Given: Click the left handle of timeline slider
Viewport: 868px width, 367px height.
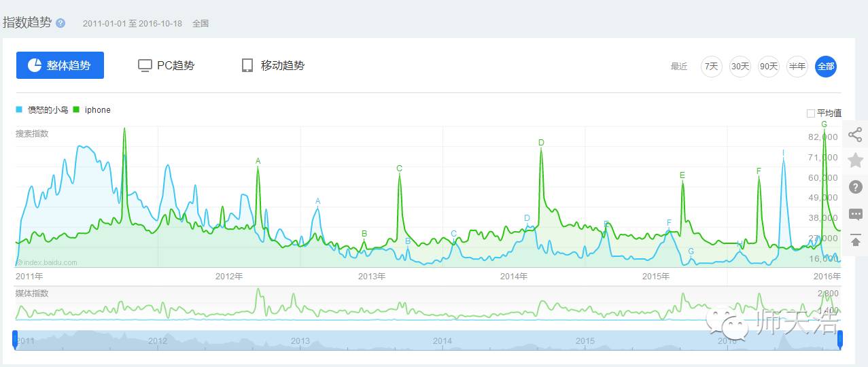Looking at the screenshot, I should pos(15,339).
